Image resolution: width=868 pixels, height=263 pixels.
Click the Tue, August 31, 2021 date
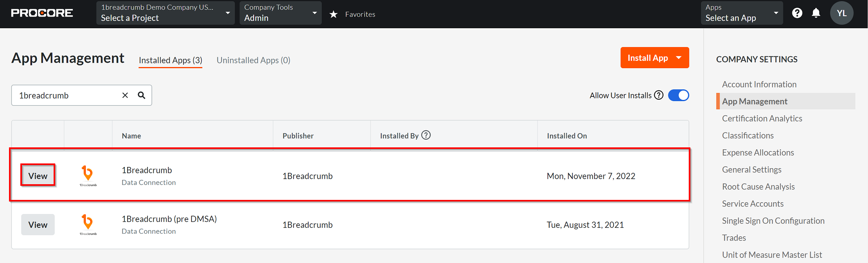585,225
